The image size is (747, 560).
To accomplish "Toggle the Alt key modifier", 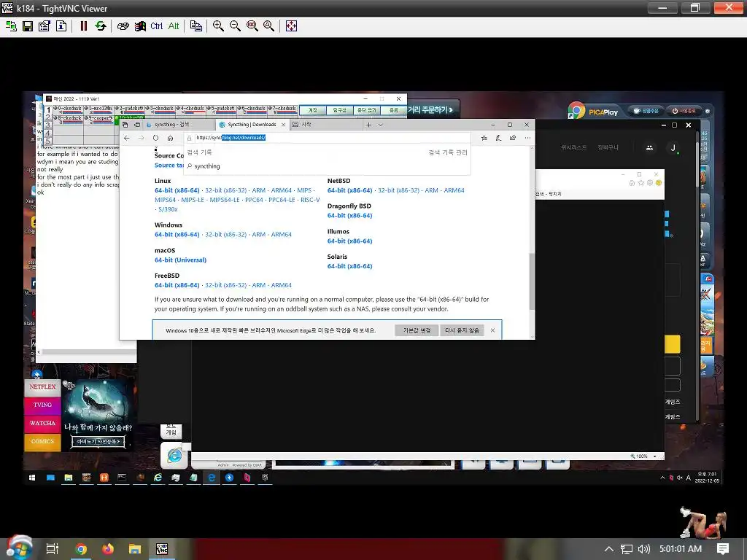I will click(174, 26).
